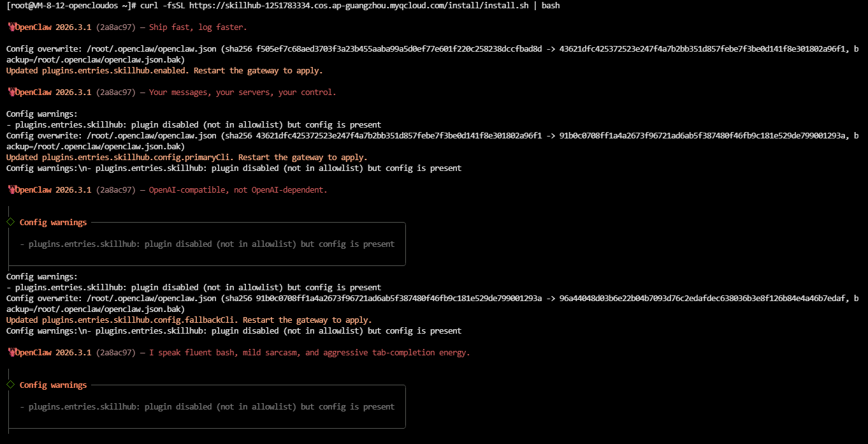The height and width of the screenshot is (444, 868).
Task: Select the lobster icon before the "OpenAI-compatible" banner
Action: 11,190
